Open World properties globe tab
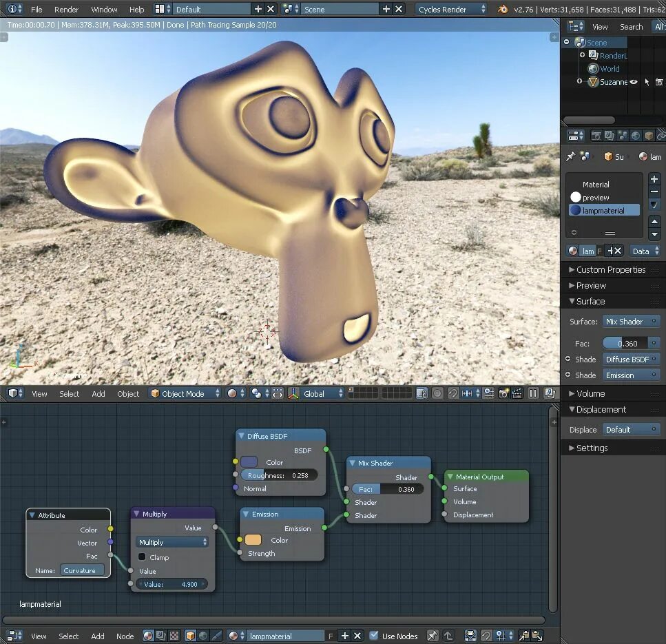666x644 pixels. tap(636, 136)
